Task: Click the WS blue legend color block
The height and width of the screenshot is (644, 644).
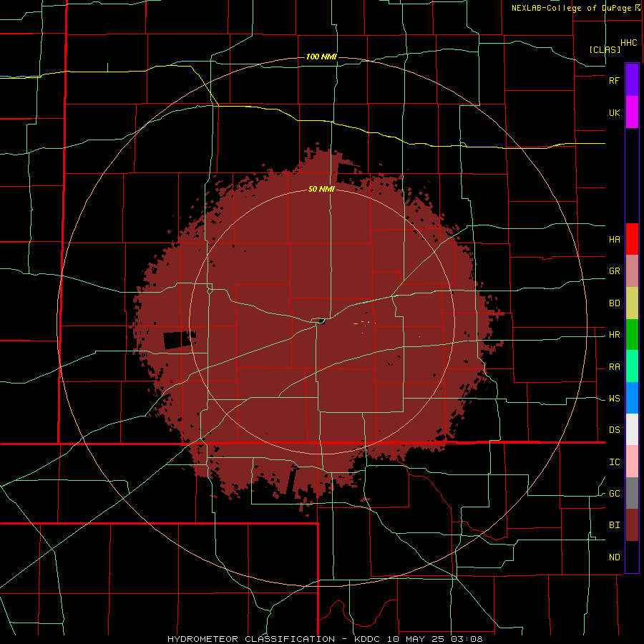Action: (x=632, y=398)
